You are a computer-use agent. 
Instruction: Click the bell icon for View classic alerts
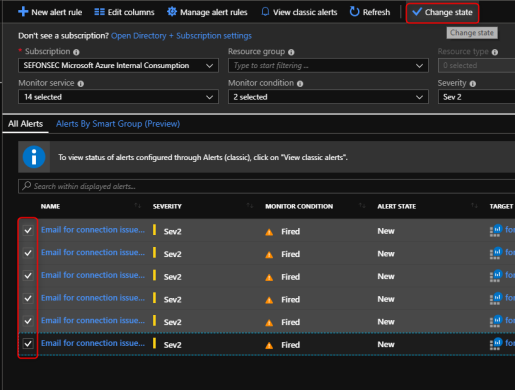265,12
